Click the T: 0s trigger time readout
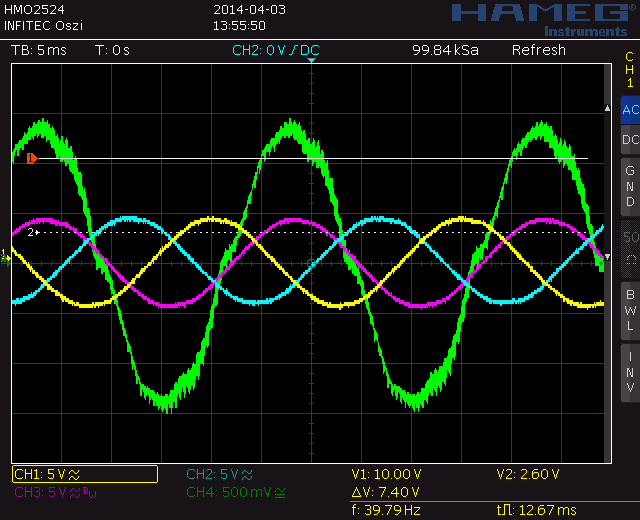Viewport: 640px width, 520px height. (x=112, y=50)
